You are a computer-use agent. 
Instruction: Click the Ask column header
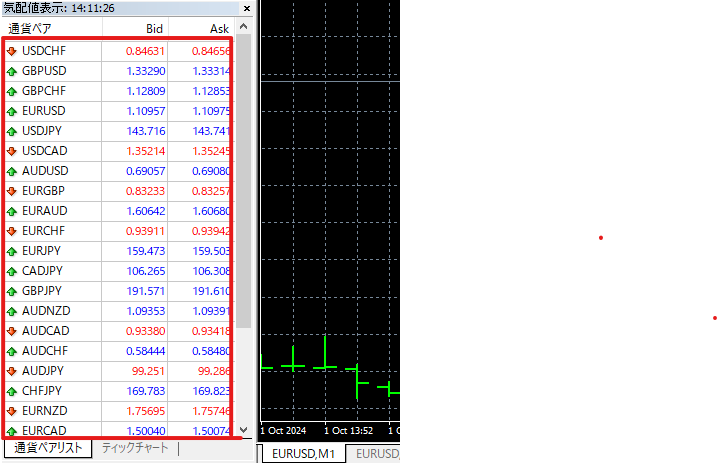[219, 28]
